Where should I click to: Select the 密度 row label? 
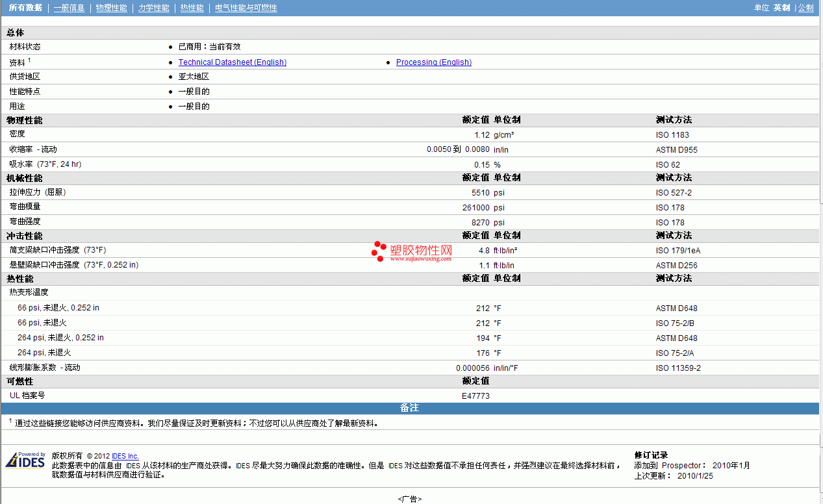(18, 134)
